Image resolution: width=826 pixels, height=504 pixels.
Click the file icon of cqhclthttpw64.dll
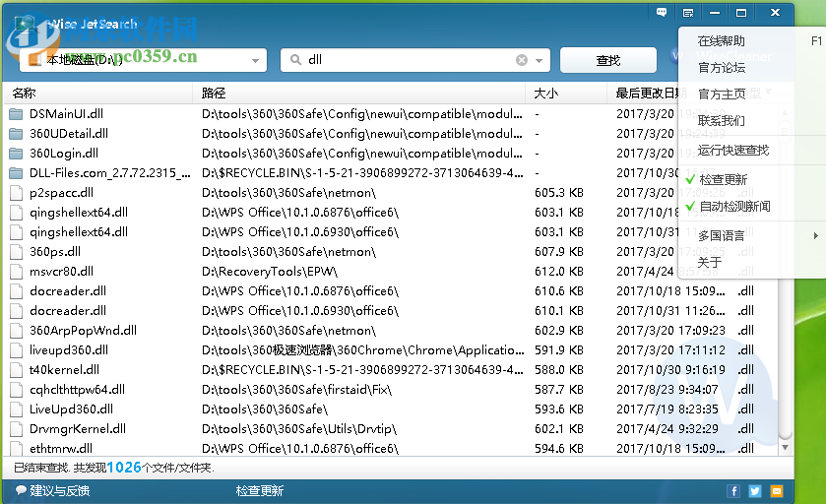pyautogui.click(x=17, y=389)
